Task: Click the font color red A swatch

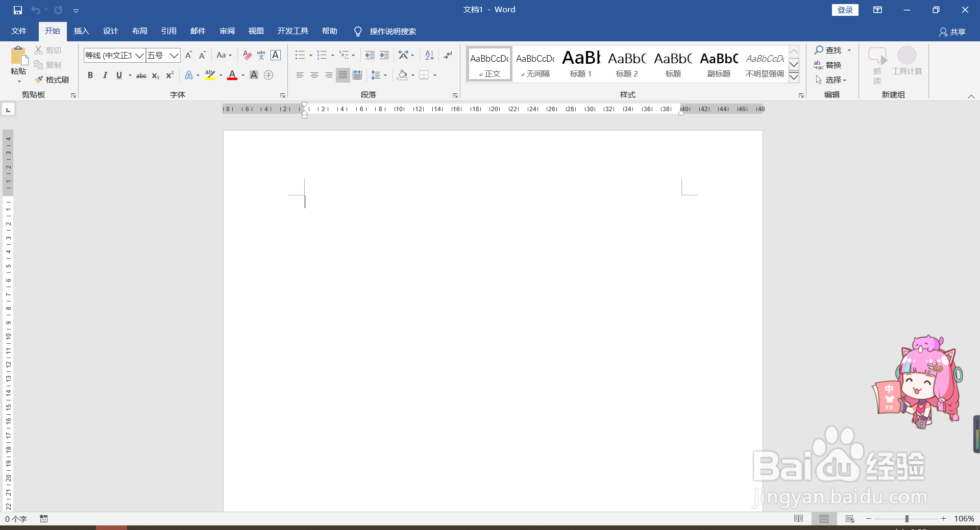Action: pyautogui.click(x=232, y=75)
